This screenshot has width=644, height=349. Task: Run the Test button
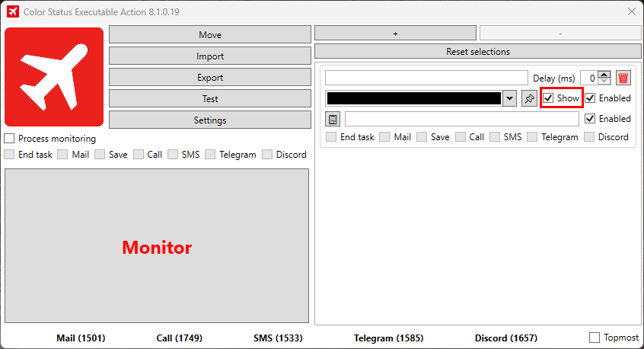[210, 98]
